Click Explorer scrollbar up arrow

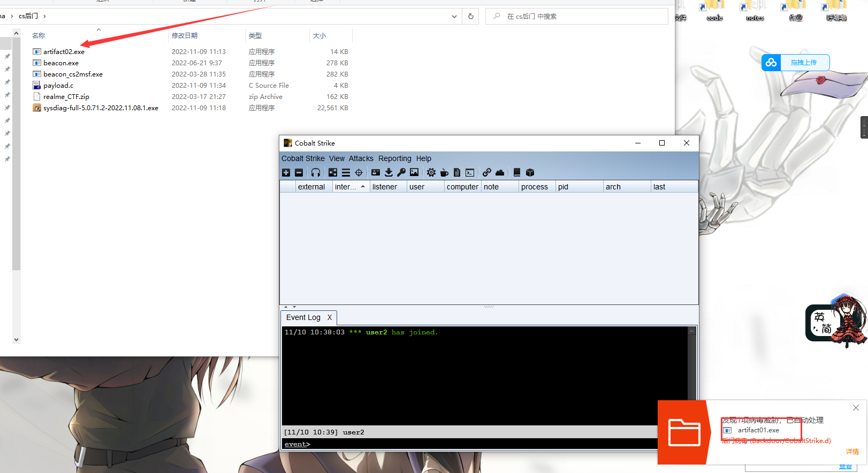[x=16, y=33]
